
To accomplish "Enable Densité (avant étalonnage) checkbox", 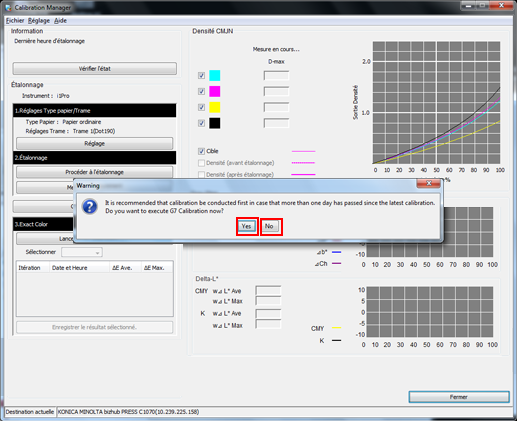I will 201,163.
